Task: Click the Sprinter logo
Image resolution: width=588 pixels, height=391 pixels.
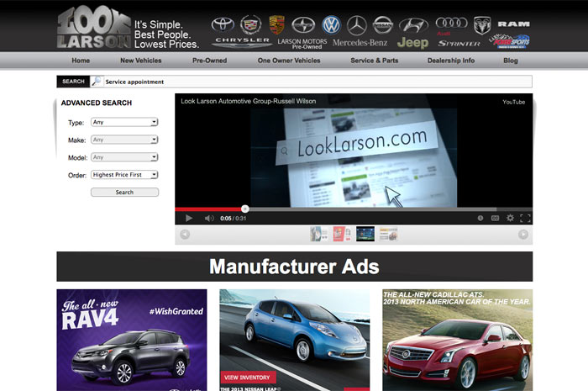Action: (459, 44)
